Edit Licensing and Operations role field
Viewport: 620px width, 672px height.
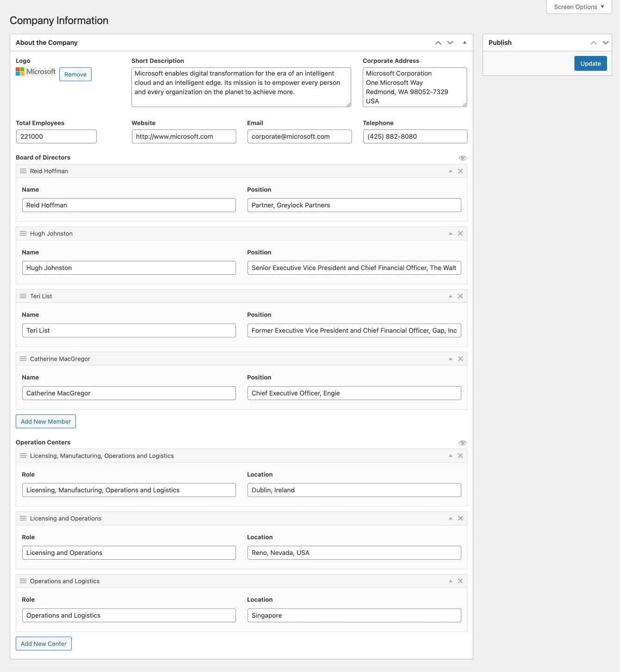tap(129, 553)
